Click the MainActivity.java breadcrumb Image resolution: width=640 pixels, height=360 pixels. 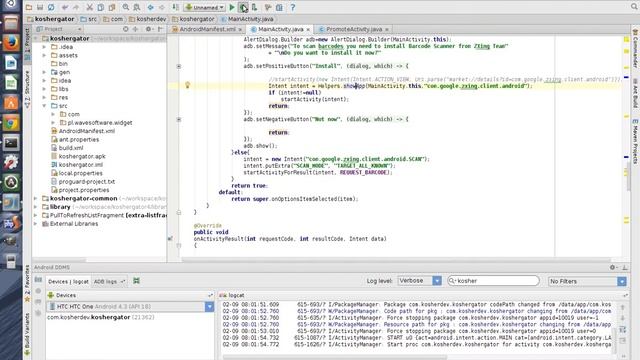tap(247, 19)
